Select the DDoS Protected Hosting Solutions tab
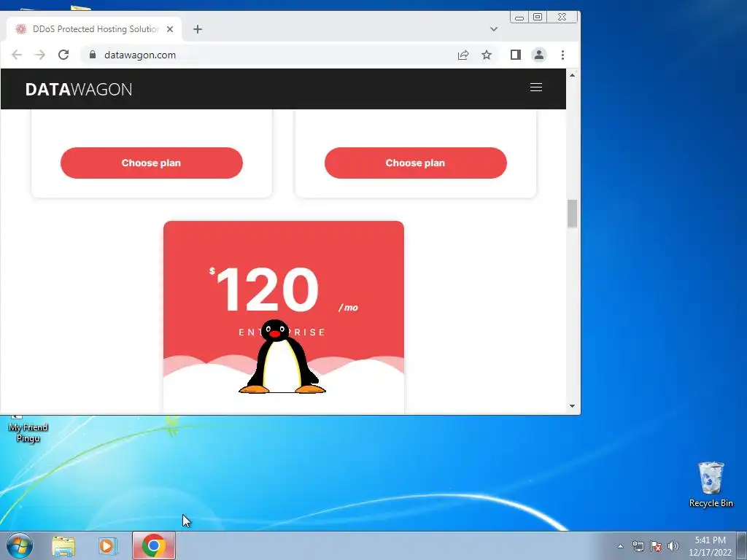 point(94,29)
